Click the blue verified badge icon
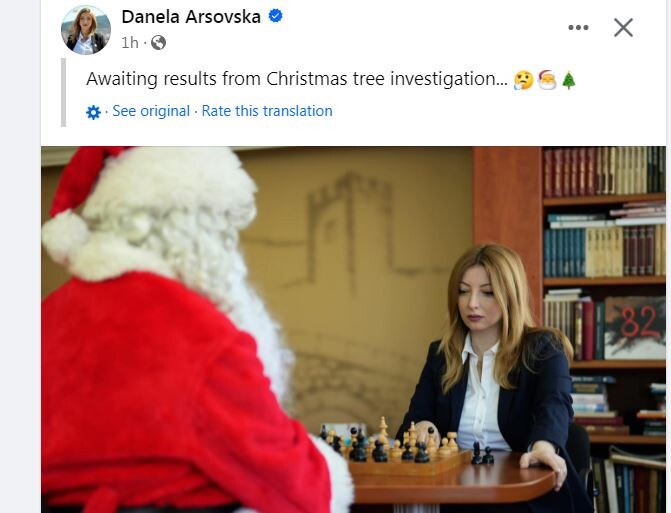This screenshot has width=671, height=513. coord(276,16)
